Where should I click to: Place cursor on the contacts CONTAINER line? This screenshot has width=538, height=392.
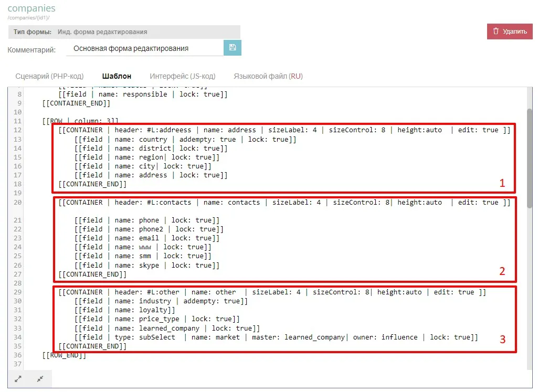coord(283,202)
